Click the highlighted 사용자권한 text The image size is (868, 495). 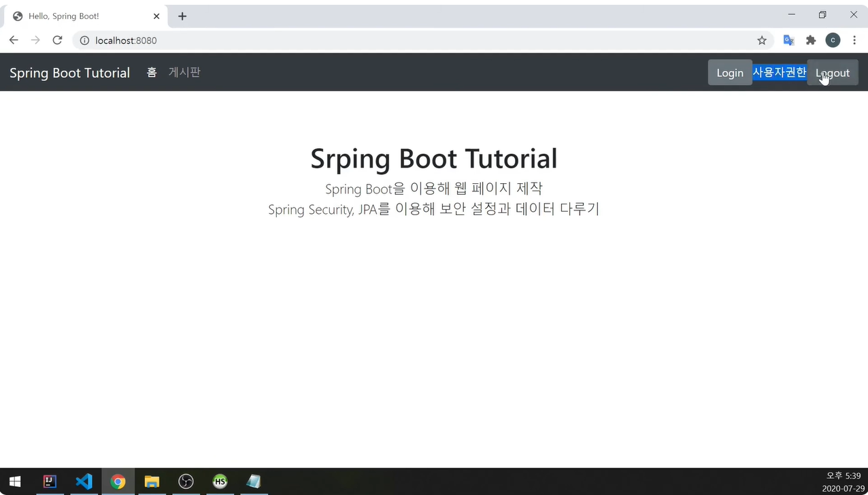(x=780, y=72)
